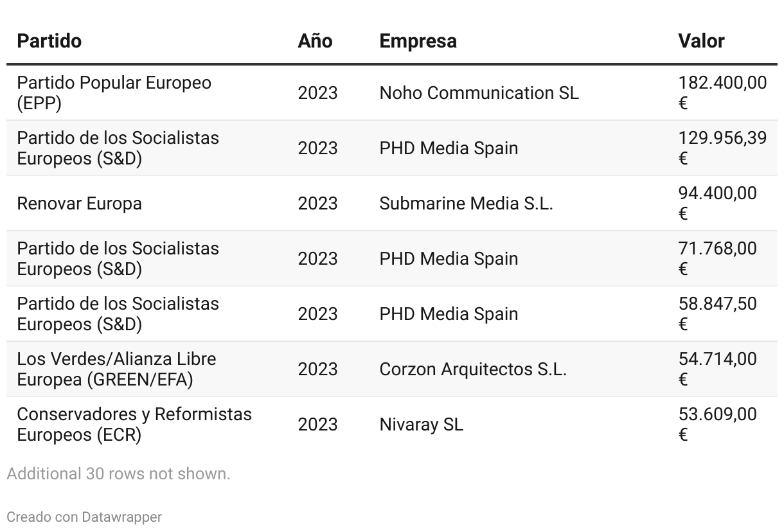Click the Empresa column header
The width and height of the screenshot is (784, 532).
pos(418,41)
